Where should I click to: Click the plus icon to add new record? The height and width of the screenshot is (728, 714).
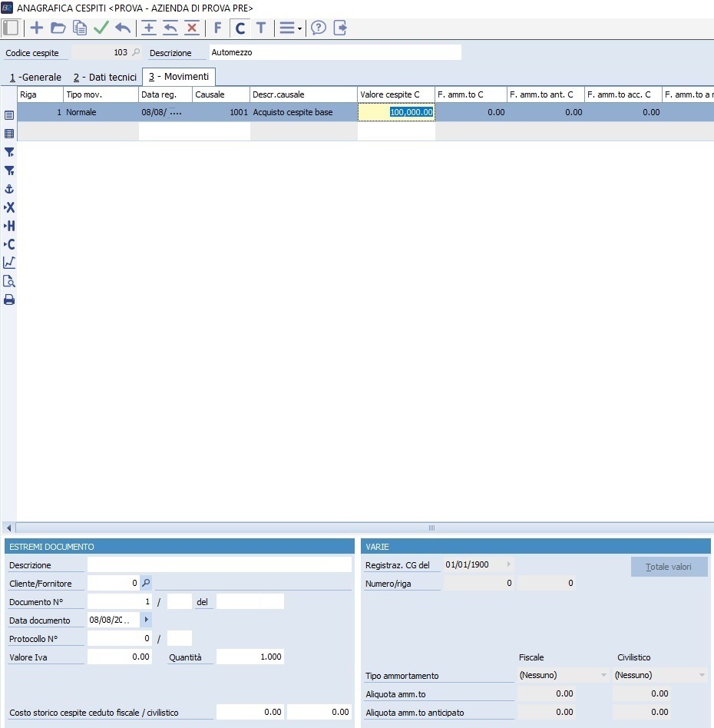(36, 28)
